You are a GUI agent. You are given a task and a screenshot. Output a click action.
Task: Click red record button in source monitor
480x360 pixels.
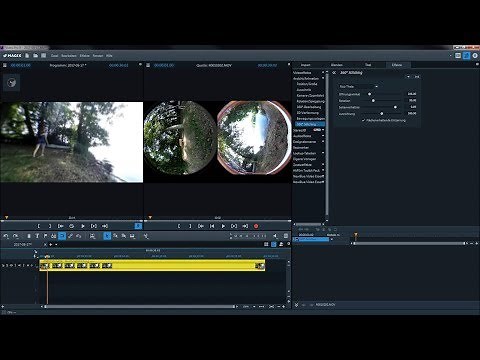(256, 226)
